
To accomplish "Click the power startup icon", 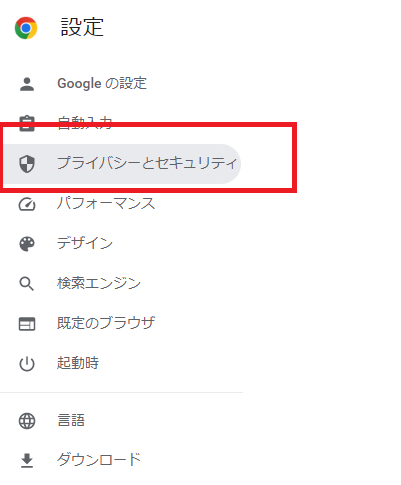I will (27, 364).
